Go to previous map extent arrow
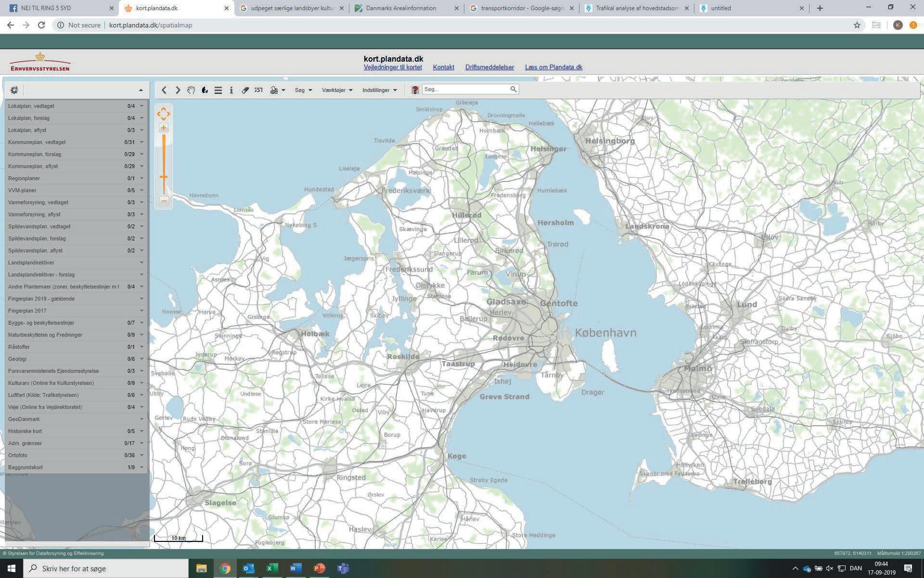Image resolution: width=924 pixels, height=578 pixels. [164, 90]
